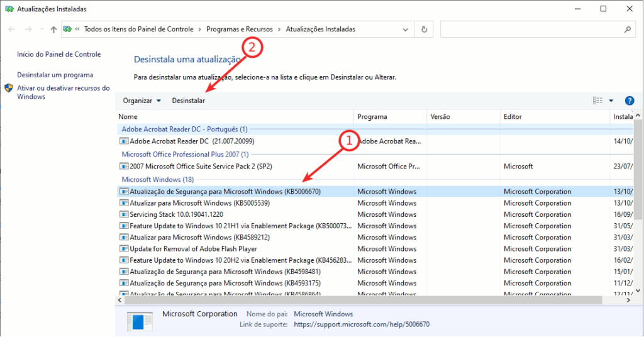Click the icon of the Adobe Acrobat Reader DC row
644x337 pixels.
click(x=124, y=141)
